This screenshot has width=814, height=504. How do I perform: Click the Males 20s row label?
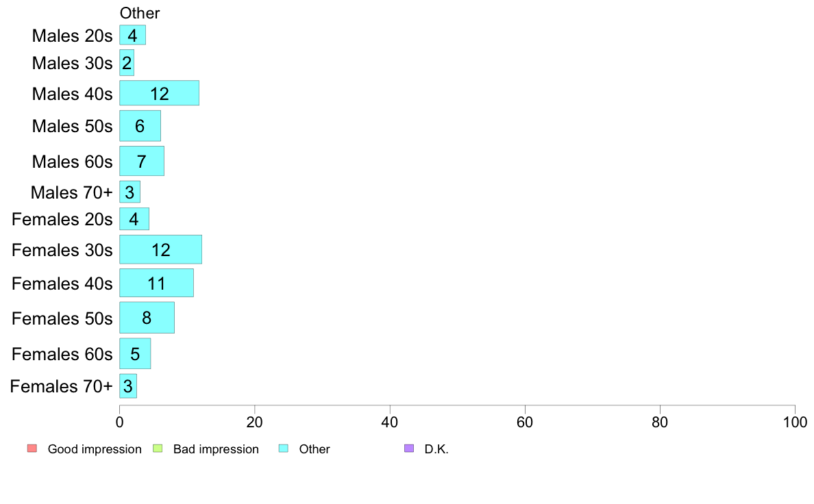pyautogui.click(x=72, y=36)
